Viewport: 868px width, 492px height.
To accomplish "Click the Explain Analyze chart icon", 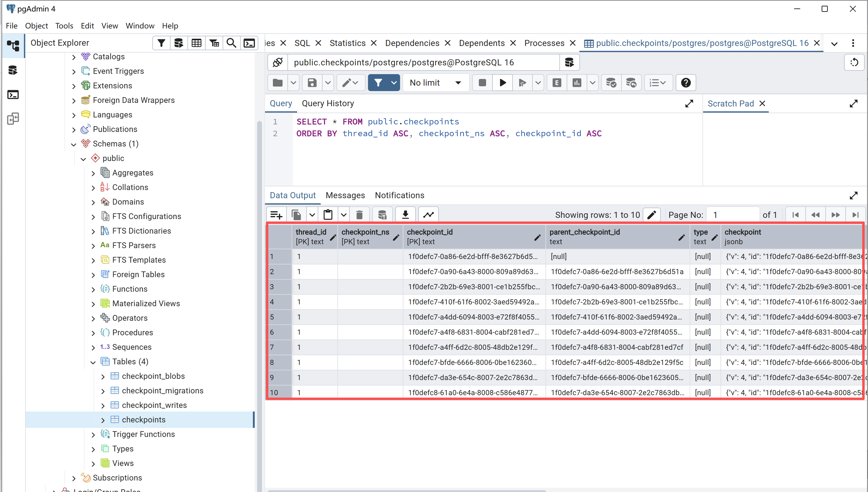I will tap(577, 83).
